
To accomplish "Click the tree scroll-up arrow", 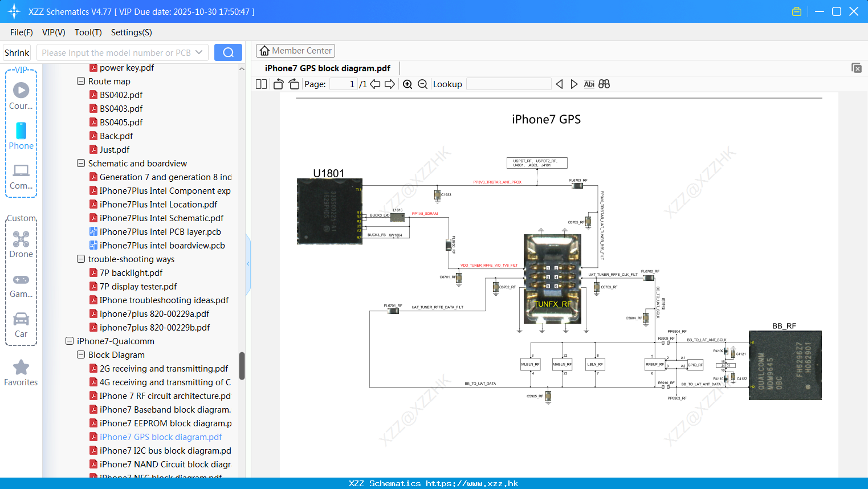I will tap(242, 68).
